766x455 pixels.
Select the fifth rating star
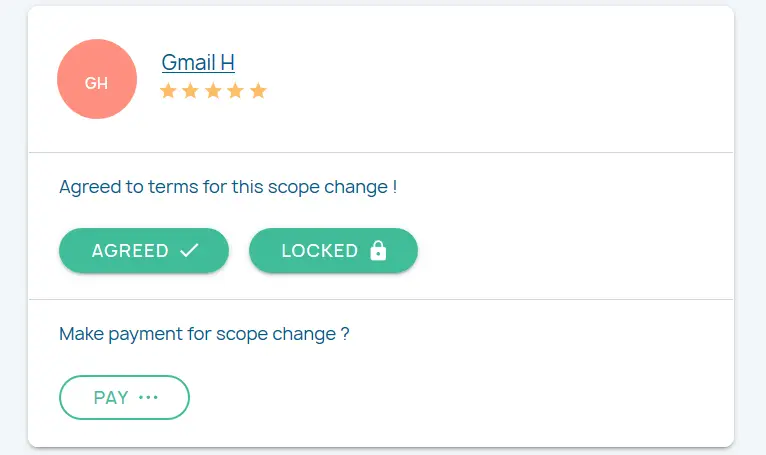click(x=258, y=91)
